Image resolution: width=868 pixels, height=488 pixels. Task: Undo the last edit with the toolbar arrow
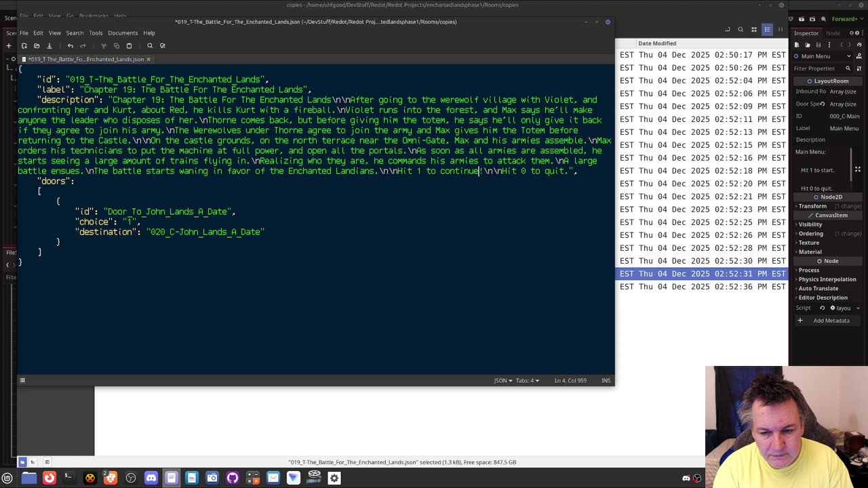point(71,45)
